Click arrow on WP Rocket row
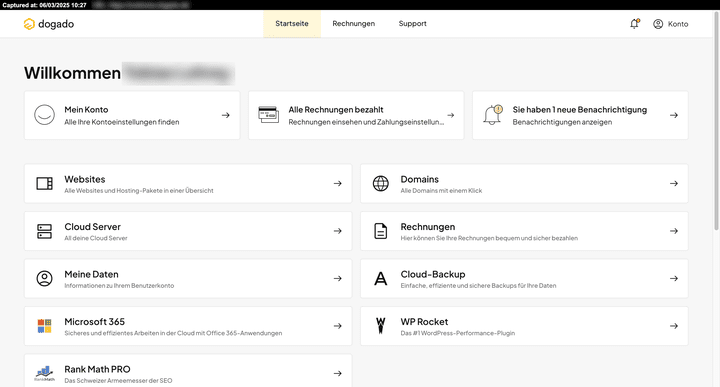The image size is (720, 387). [x=674, y=326]
